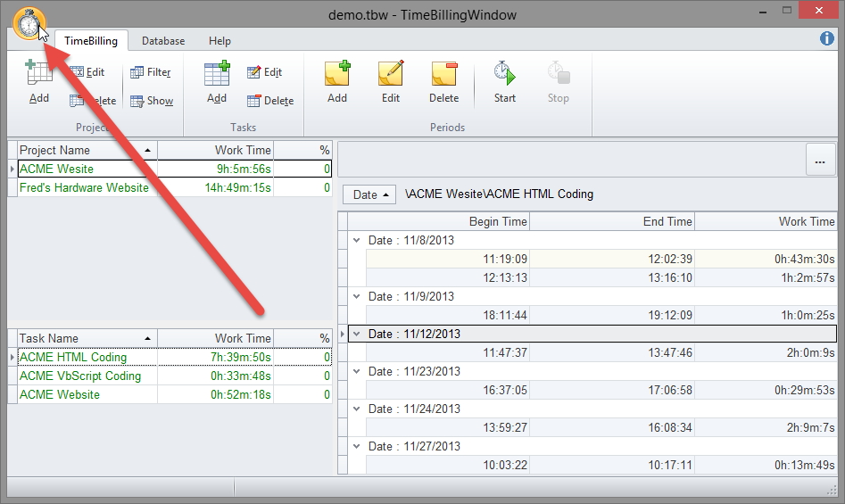The width and height of the screenshot is (845, 504).
Task: Delete the selected task
Action: (x=269, y=101)
